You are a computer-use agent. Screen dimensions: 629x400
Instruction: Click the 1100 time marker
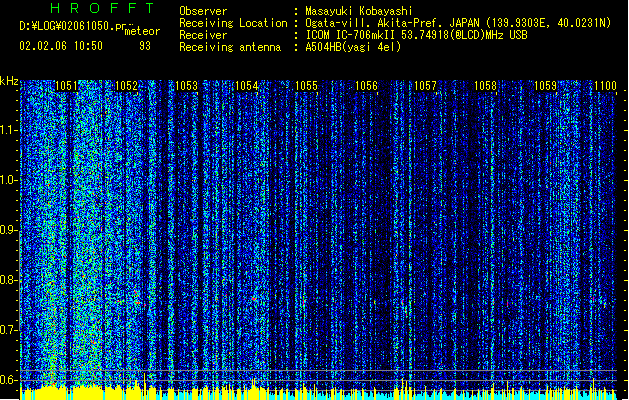(605, 86)
